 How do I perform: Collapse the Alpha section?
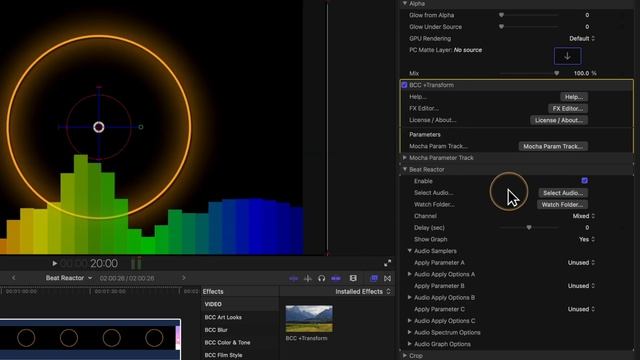click(x=405, y=3)
